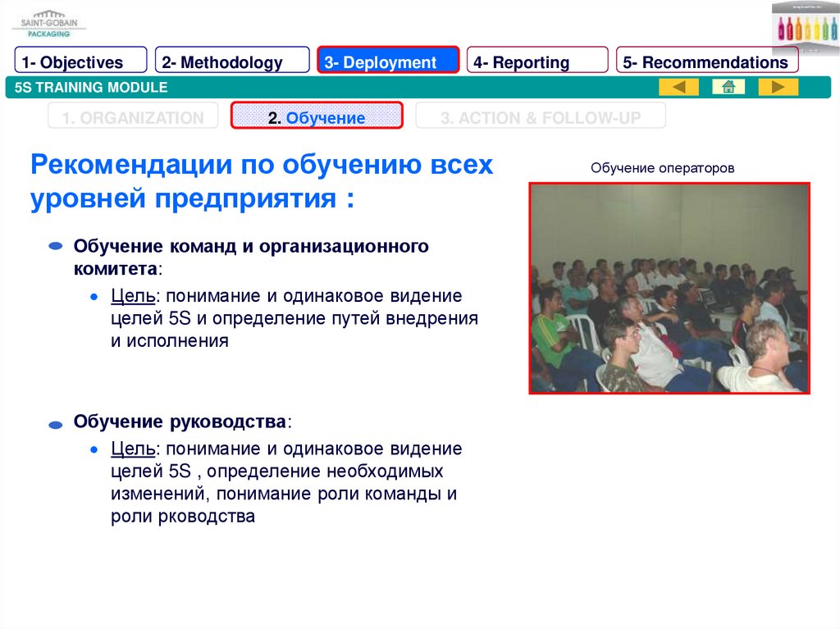The height and width of the screenshot is (629, 840).
Task: Open the 1- Objectives tab
Action: click(x=80, y=62)
